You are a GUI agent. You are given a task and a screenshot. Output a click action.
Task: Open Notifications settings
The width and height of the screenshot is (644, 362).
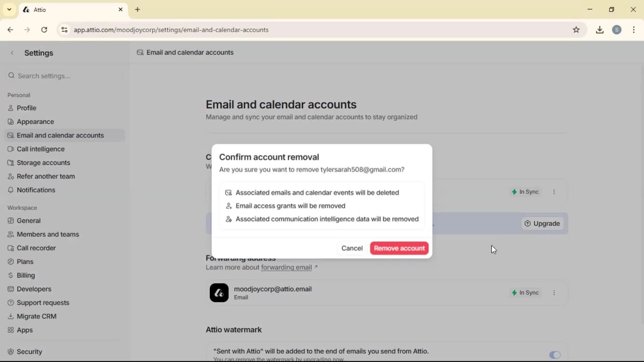36,190
